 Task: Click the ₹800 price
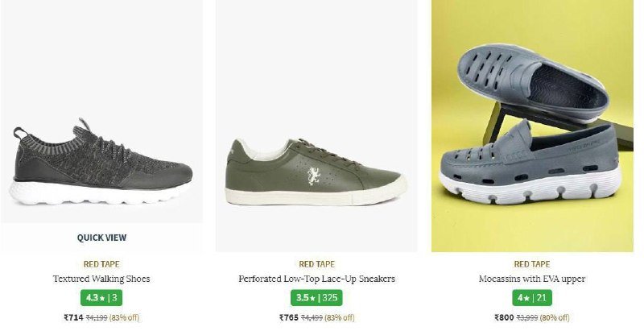[504, 317]
